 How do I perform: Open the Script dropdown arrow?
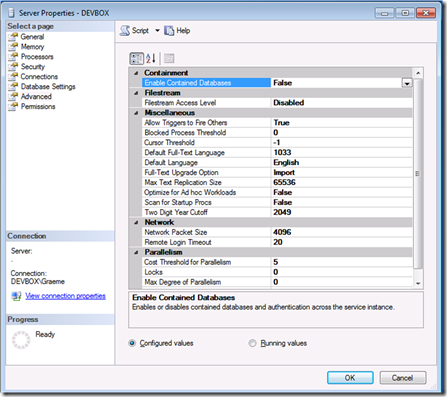pyautogui.click(x=157, y=31)
